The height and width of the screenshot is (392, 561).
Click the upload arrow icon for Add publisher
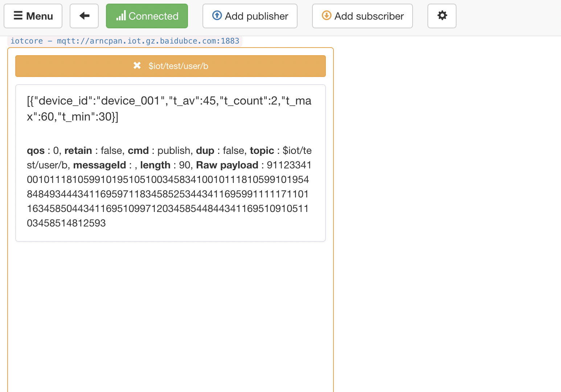(x=217, y=16)
